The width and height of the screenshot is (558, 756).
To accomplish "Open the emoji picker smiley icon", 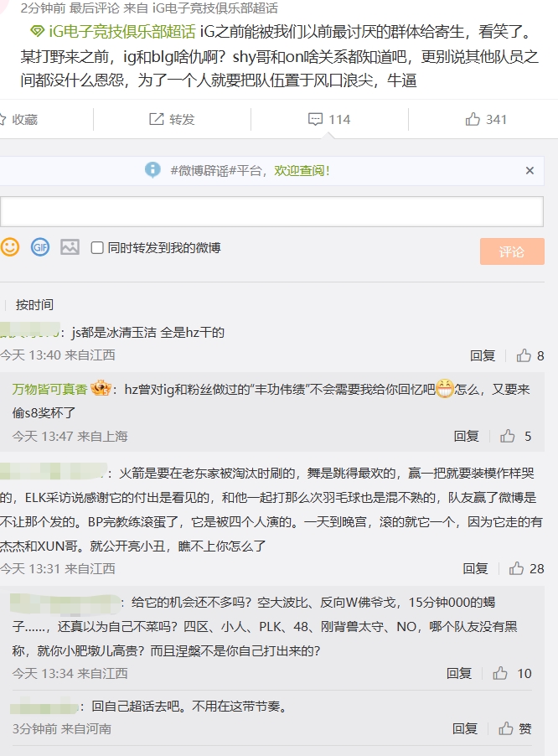I will coord(10,247).
